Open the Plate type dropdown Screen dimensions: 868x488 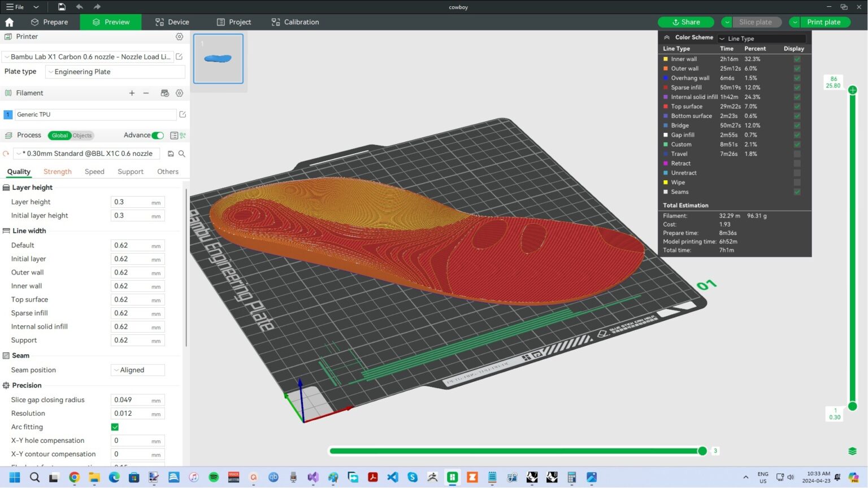pyautogui.click(x=115, y=72)
